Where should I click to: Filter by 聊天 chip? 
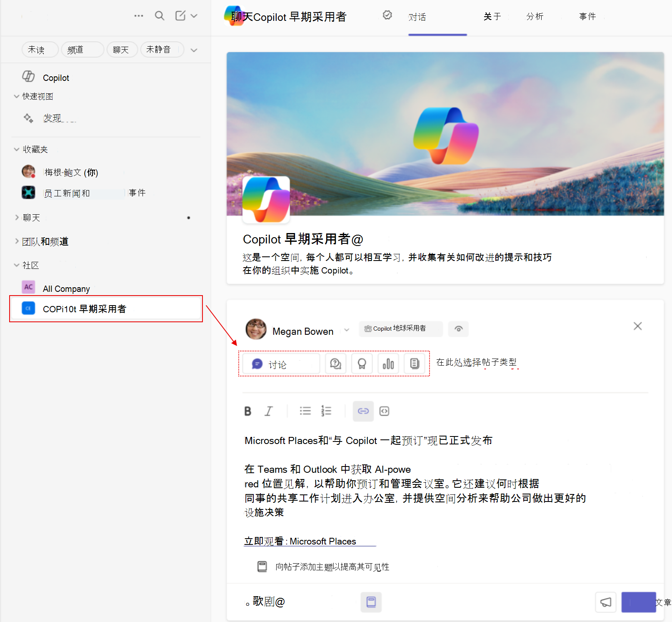(x=122, y=50)
